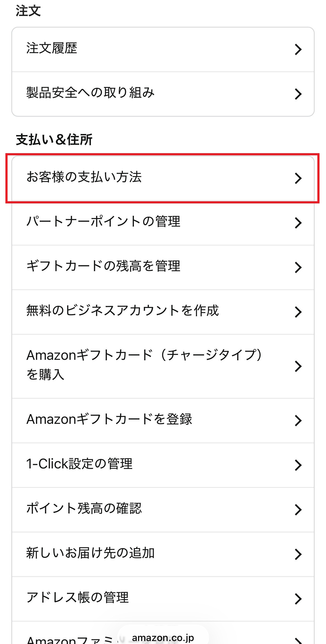Choose 無料のビジネスアカウントを作成

122,311
